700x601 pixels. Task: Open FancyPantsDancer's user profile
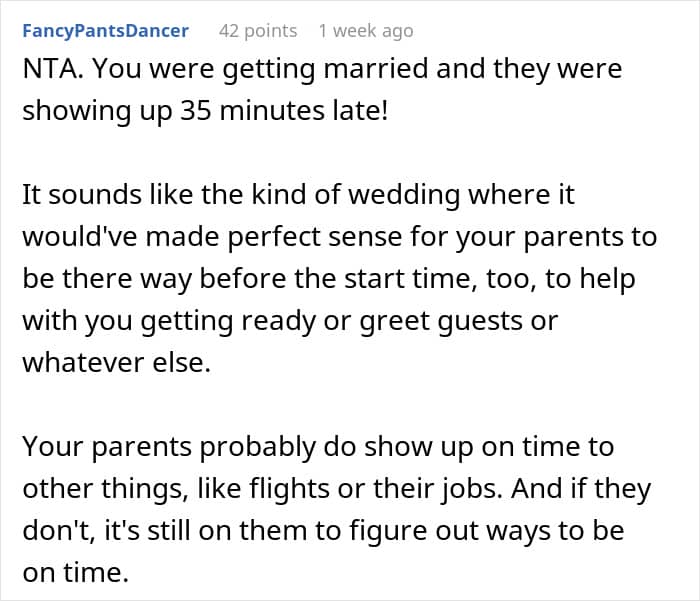click(x=105, y=31)
